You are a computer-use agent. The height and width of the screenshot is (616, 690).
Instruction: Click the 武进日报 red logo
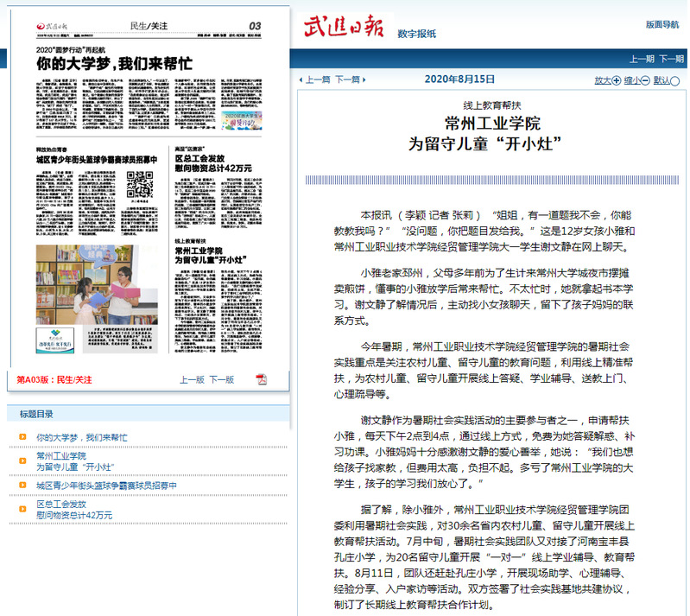pyautogui.click(x=344, y=27)
